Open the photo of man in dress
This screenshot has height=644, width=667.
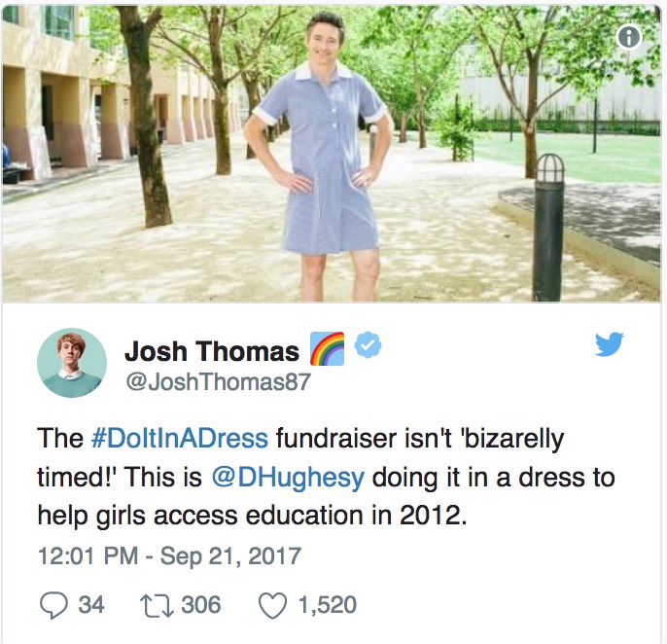[332, 154]
